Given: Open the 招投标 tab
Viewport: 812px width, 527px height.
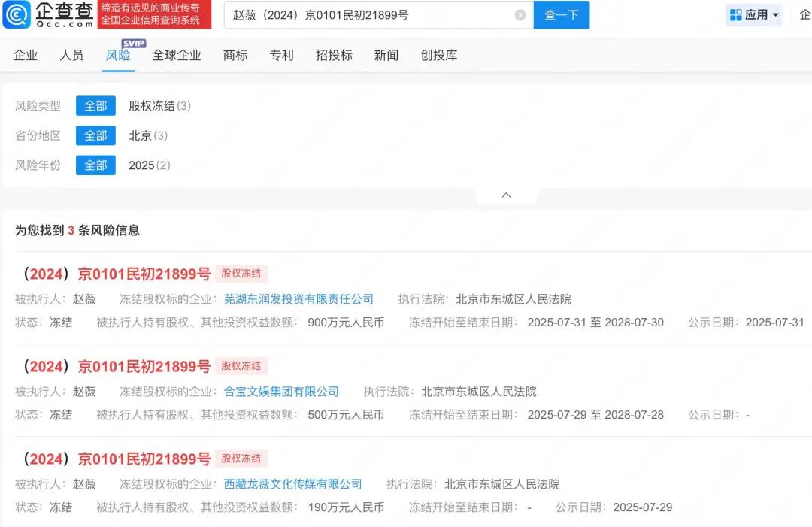Looking at the screenshot, I should tap(334, 56).
